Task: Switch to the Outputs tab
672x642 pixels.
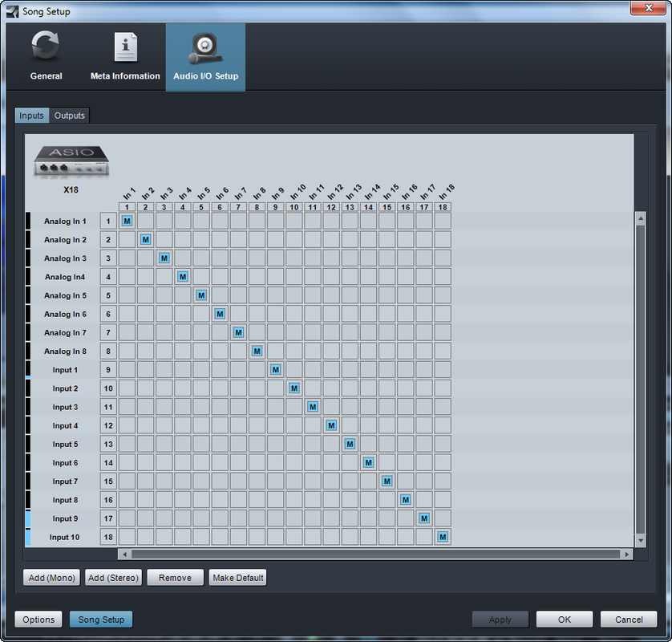Action: click(x=70, y=116)
